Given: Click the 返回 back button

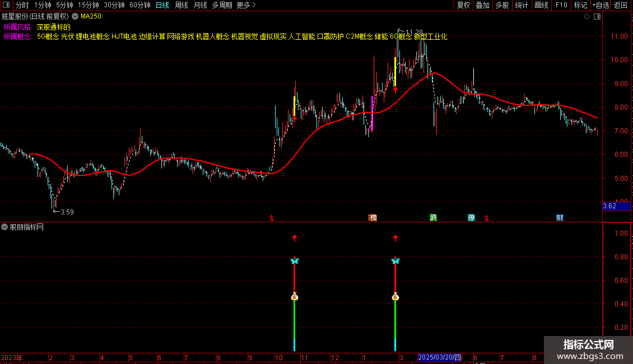Looking at the screenshot, I should (621, 5).
